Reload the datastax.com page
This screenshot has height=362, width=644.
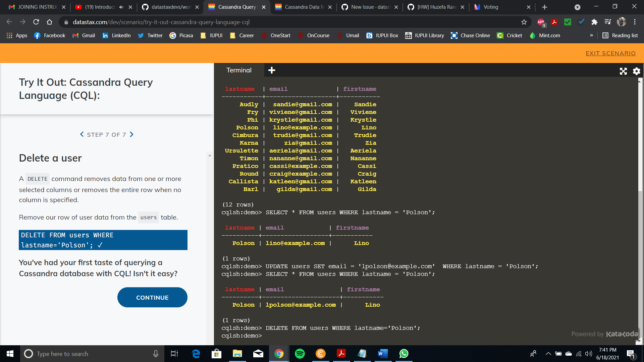[x=36, y=22]
